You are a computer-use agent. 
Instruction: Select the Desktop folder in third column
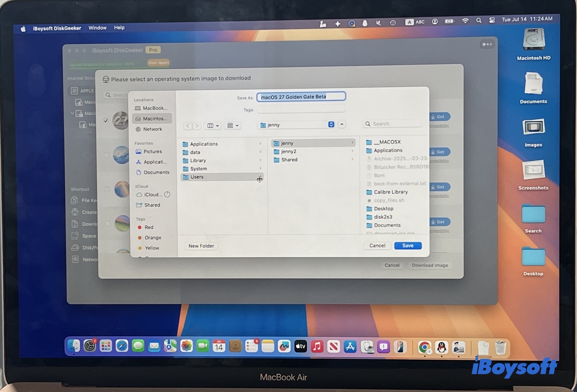(x=380, y=208)
